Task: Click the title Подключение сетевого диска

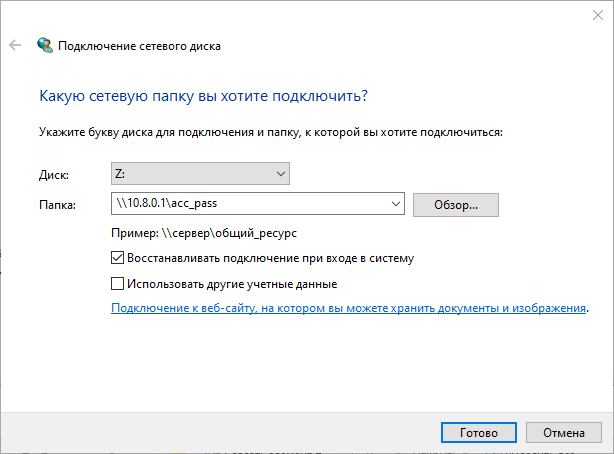Action: pyautogui.click(x=139, y=46)
